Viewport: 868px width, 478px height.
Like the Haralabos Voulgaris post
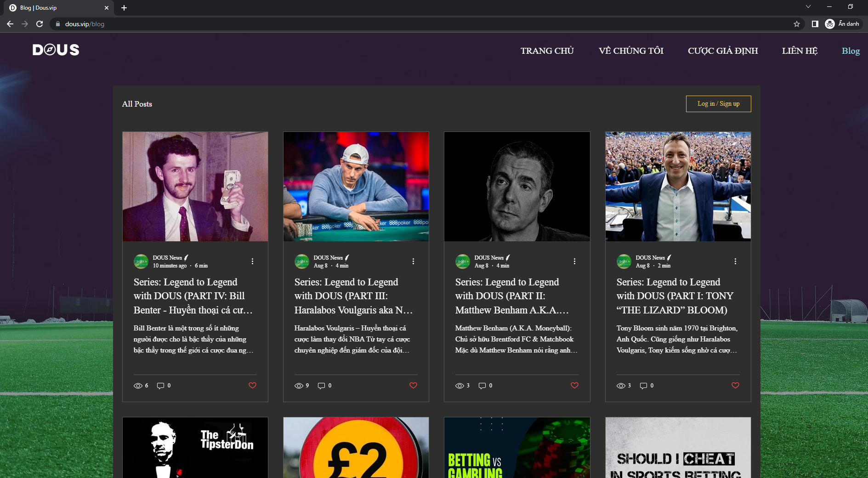point(413,385)
